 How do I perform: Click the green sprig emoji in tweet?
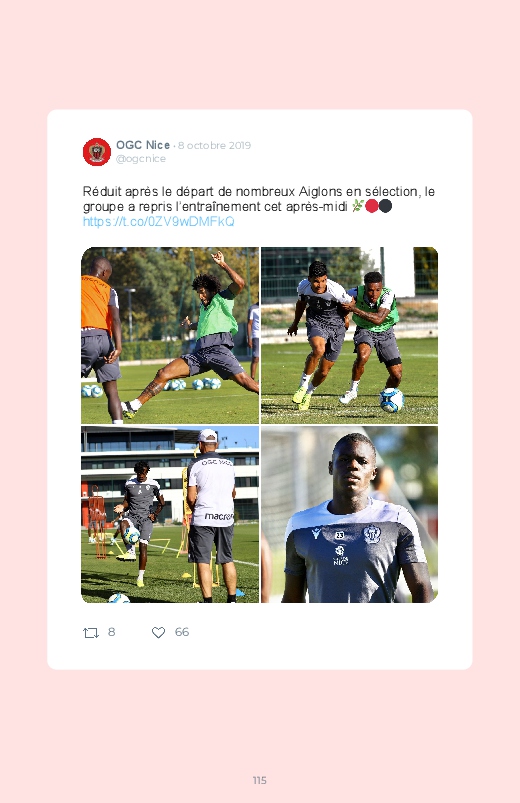point(358,206)
